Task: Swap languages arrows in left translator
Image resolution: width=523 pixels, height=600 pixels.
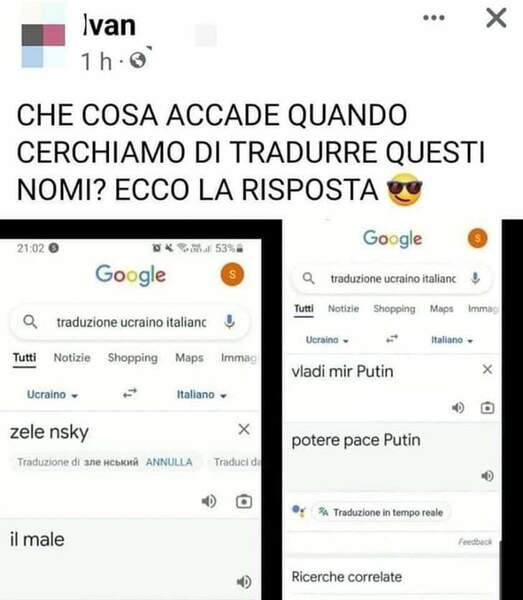Action: 130,393
